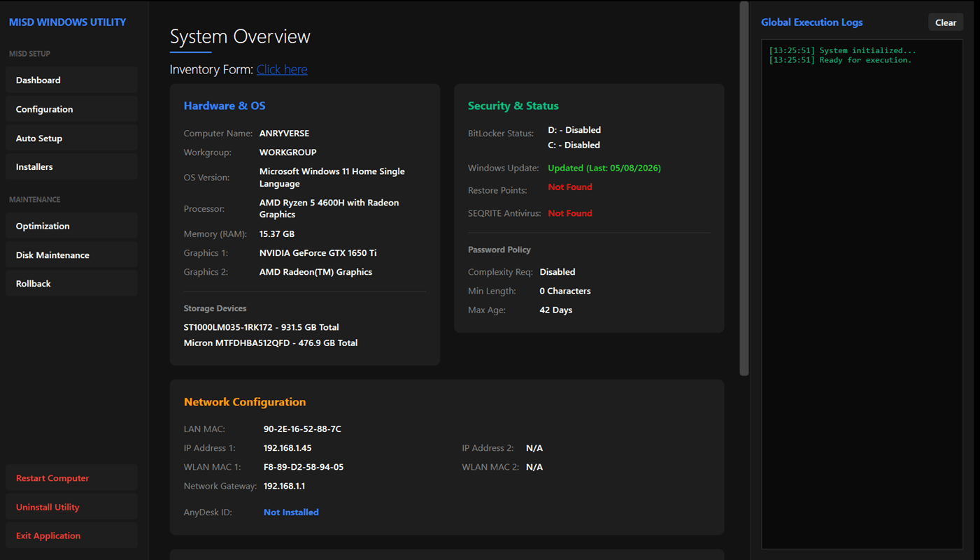The height and width of the screenshot is (560, 980).
Task: Click the Exit Application button
Action: (x=71, y=536)
